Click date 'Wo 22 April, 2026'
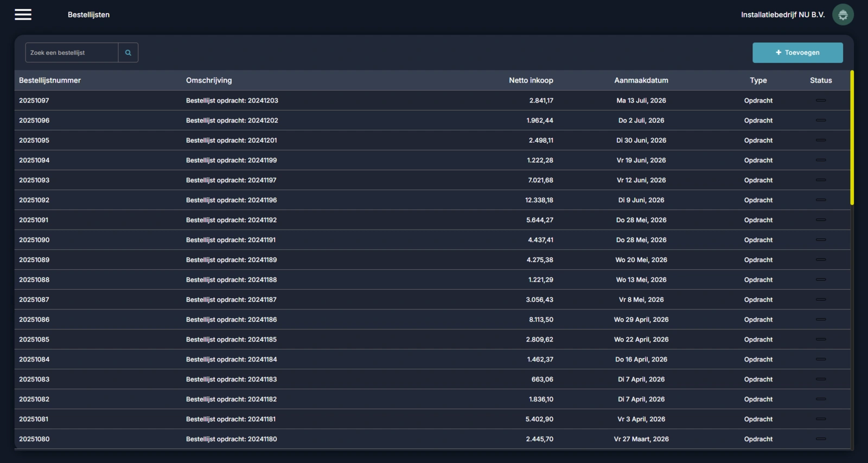The image size is (868, 463). coord(641,339)
